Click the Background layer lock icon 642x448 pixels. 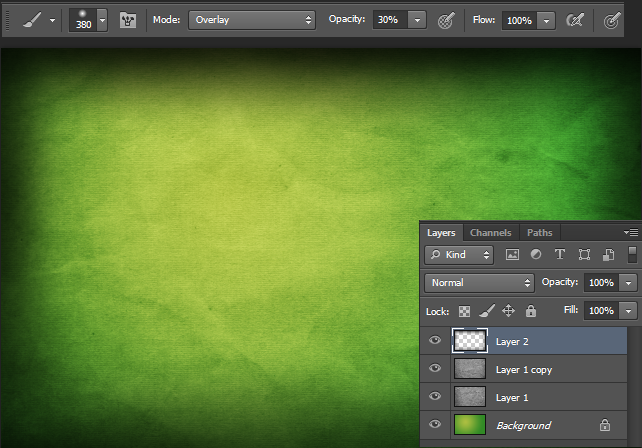(605, 425)
